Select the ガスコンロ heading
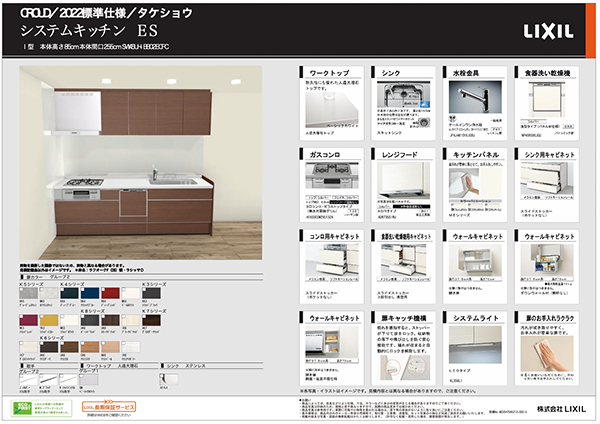The width and height of the screenshot is (600, 424). pyautogui.click(x=324, y=155)
